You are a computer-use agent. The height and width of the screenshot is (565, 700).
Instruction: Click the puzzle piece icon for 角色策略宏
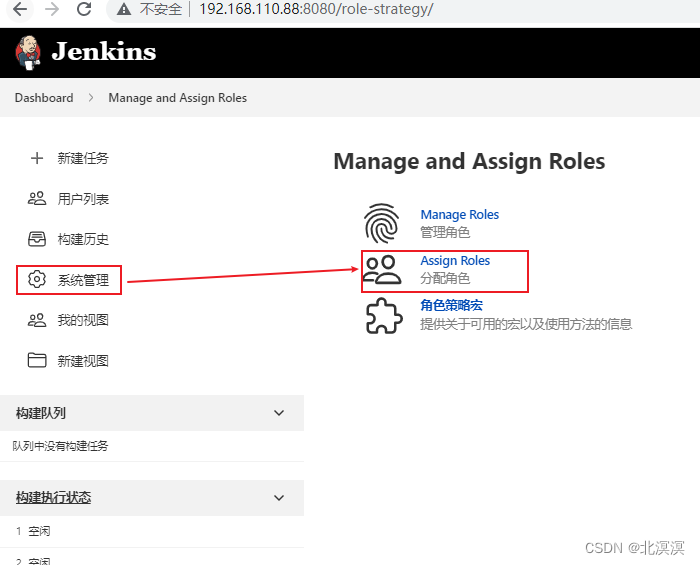(384, 316)
